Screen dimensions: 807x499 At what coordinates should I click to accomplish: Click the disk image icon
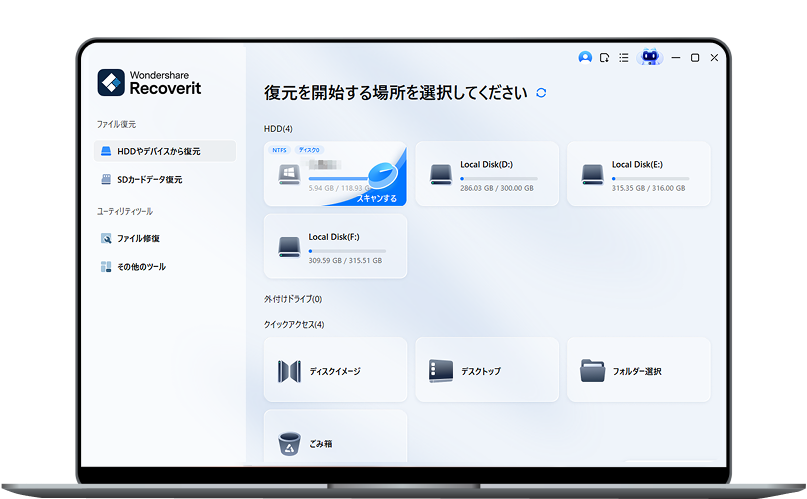pos(289,371)
